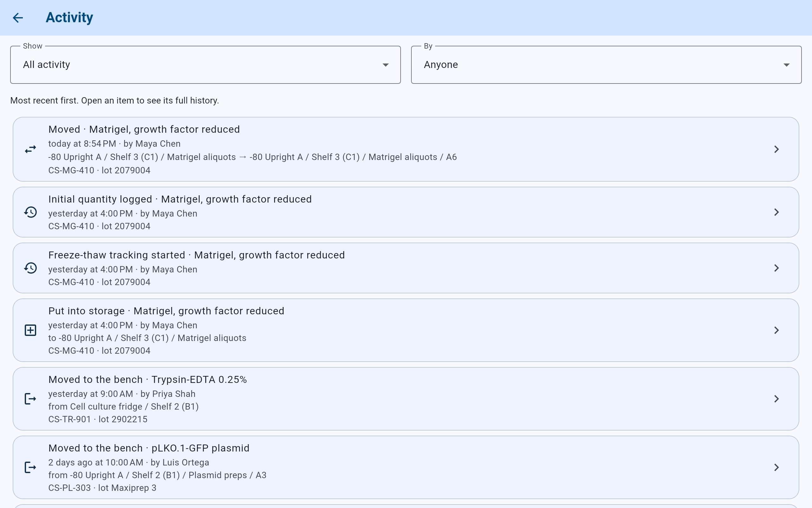Viewport: 812px width, 508px height.
Task: Open chevron for Freeze-thaw tracking started entry
Action: point(776,268)
